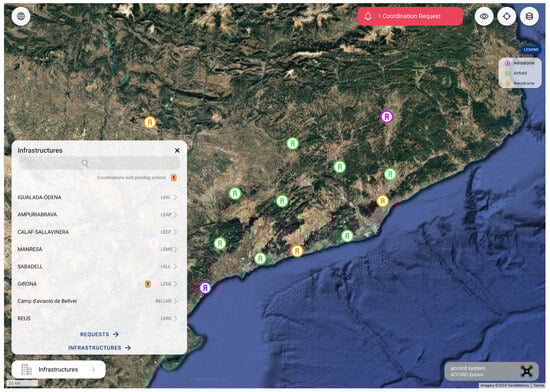Viewport: 550px width, 392px height.
Task: Toggle coordinations with pending actions filter
Action: point(174,178)
